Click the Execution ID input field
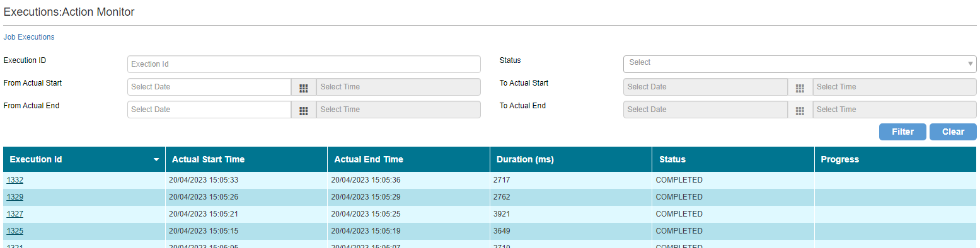The width and height of the screenshot is (980, 248). 304,64
